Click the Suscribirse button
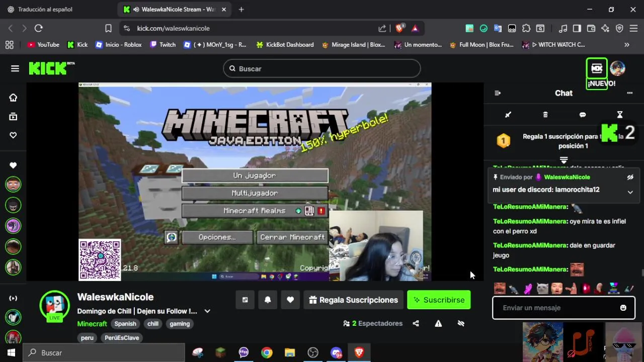The width and height of the screenshot is (644, 362). [x=439, y=300]
